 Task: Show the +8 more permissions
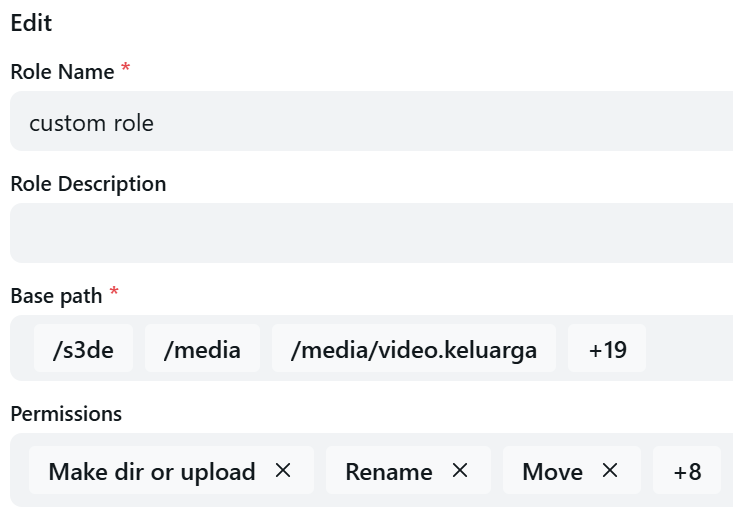coord(687,471)
